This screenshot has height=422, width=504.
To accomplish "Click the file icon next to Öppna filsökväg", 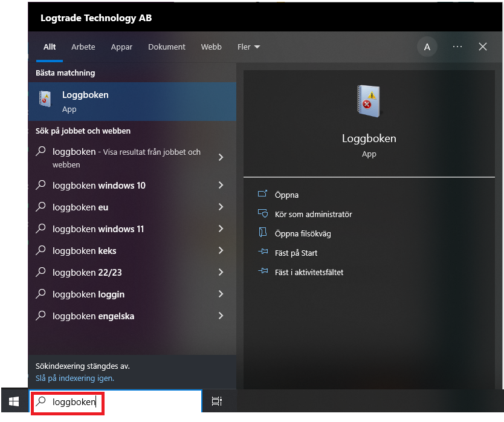I will coord(263,232).
